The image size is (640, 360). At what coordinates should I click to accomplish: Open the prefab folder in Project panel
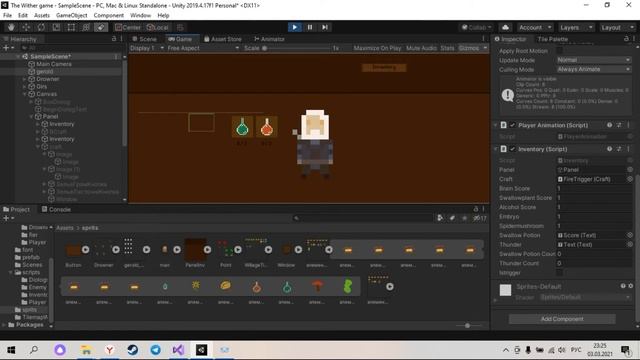pos(31,258)
